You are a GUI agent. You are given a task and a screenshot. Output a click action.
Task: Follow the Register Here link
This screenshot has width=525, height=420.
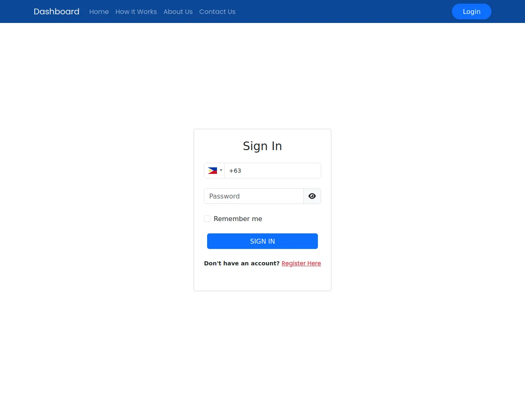click(301, 263)
